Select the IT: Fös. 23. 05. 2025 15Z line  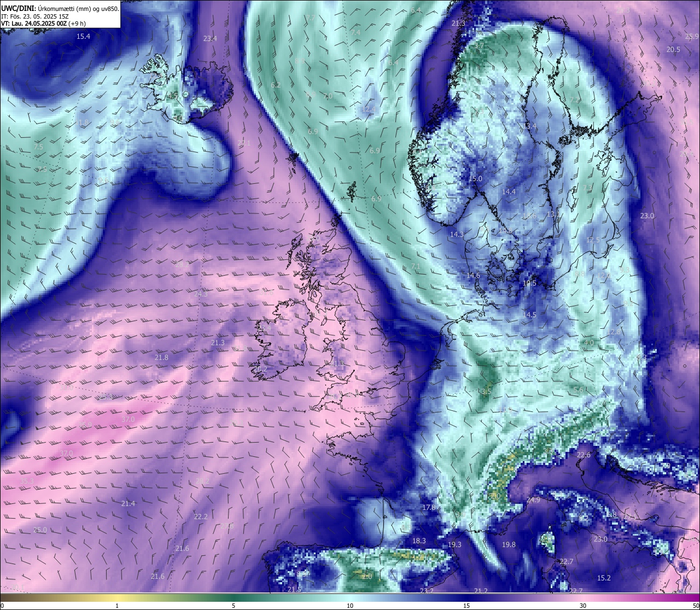tap(35, 16)
